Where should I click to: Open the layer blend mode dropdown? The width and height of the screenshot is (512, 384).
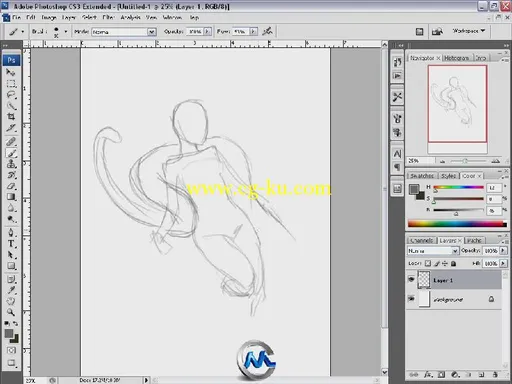pyautogui.click(x=433, y=251)
